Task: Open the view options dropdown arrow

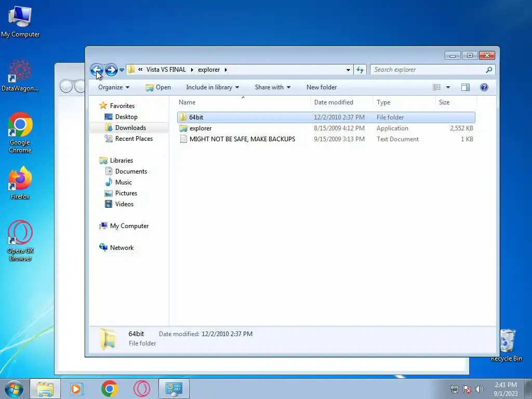Action: (x=448, y=87)
